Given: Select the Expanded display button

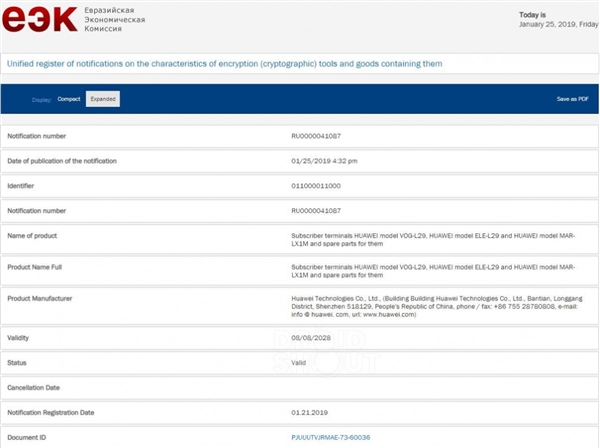Looking at the screenshot, I should tap(103, 99).
